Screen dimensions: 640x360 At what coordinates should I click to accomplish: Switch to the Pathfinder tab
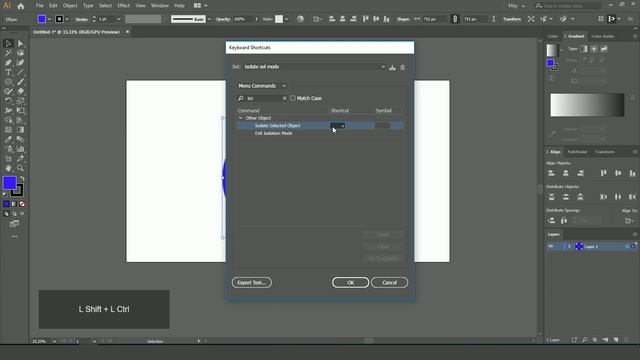577,152
